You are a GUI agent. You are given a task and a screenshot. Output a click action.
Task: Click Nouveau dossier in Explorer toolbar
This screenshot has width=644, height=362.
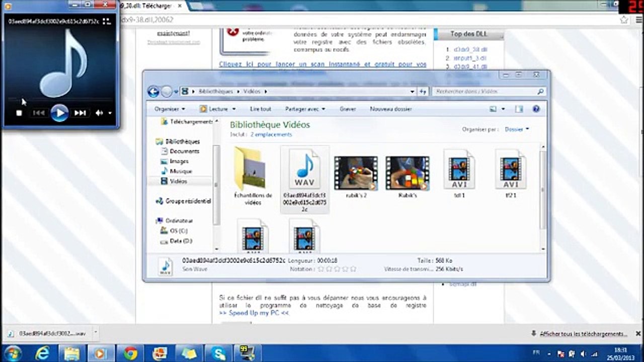coord(391,109)
